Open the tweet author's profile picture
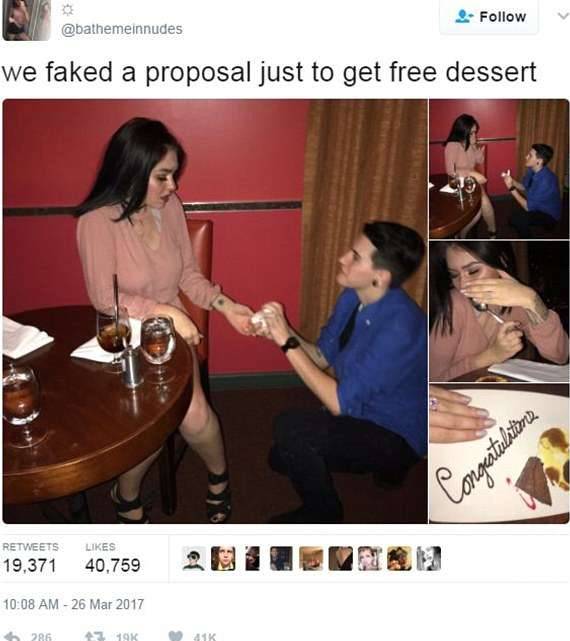 pyautogui.click(x=27, y=20)
